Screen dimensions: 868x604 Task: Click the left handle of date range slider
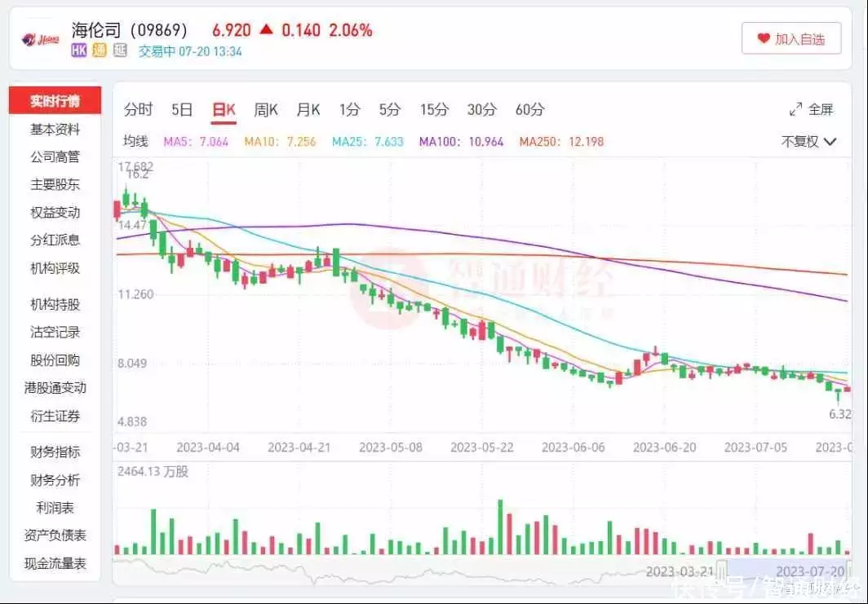tap(721, 568)
